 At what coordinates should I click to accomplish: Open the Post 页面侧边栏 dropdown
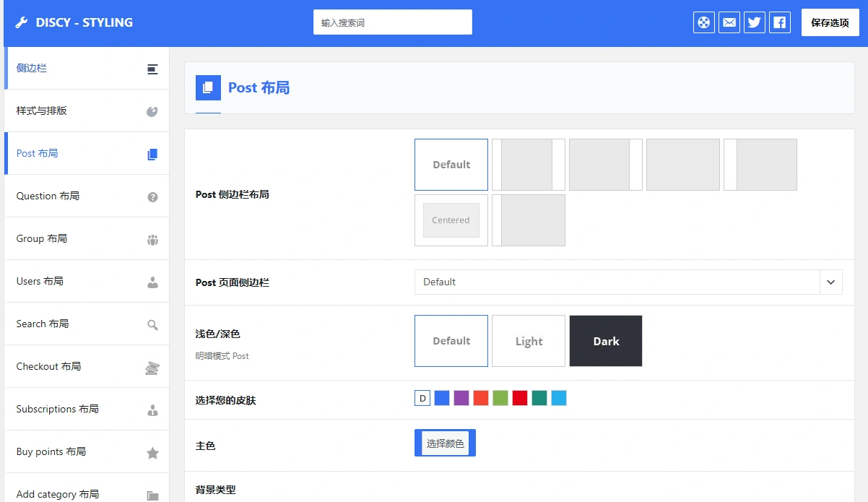click(627, 282)
